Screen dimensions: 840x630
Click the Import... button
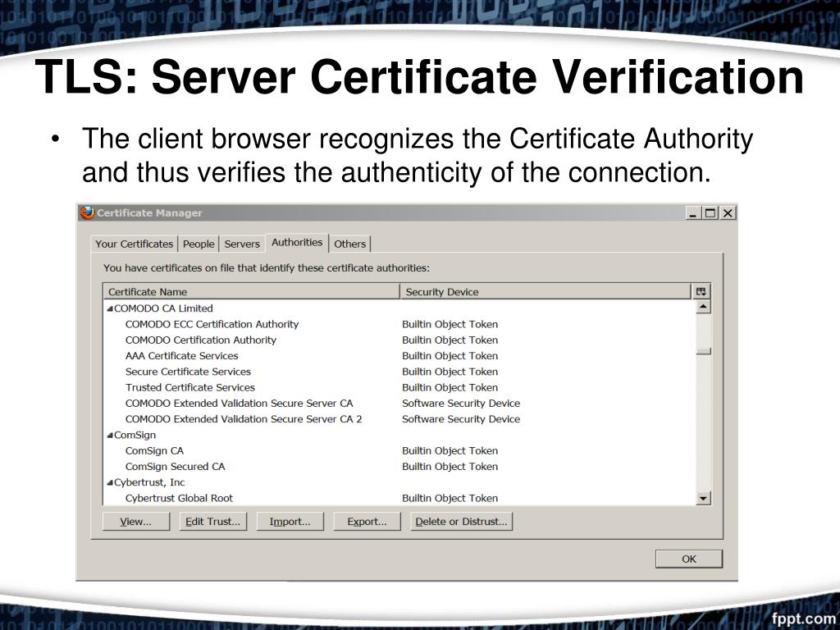coord(290,521)
